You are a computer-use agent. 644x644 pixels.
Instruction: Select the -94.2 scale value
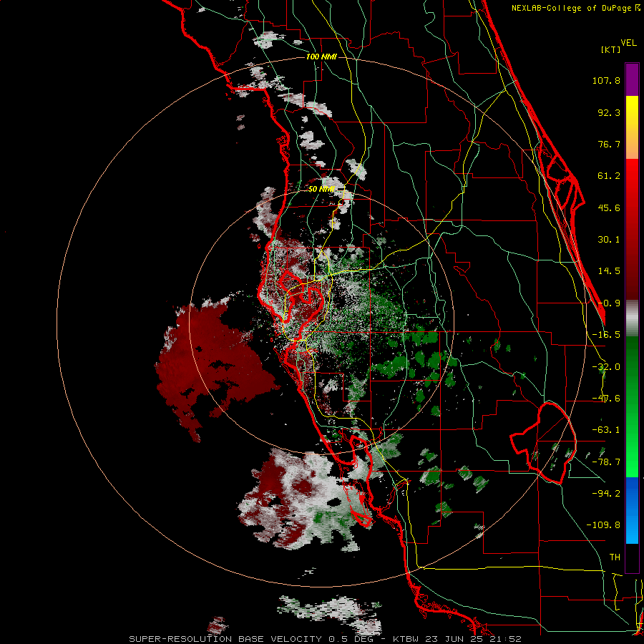click(x=606, y=494)
